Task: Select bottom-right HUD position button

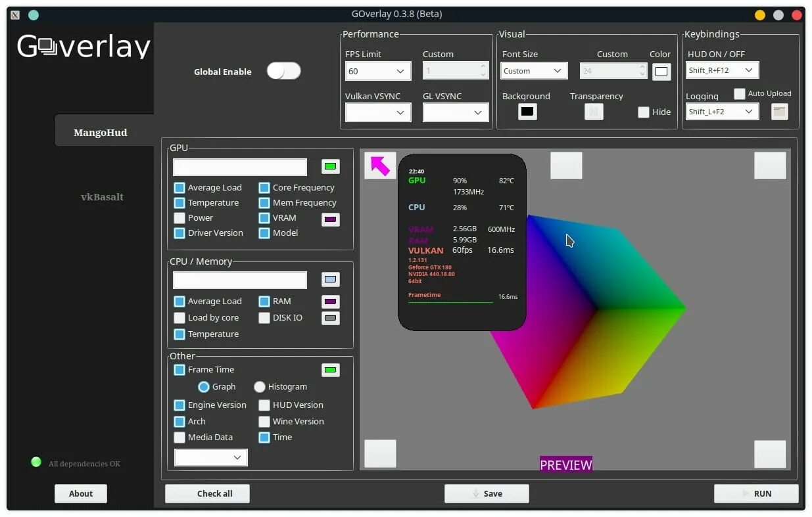Action: tap(770, 453)
